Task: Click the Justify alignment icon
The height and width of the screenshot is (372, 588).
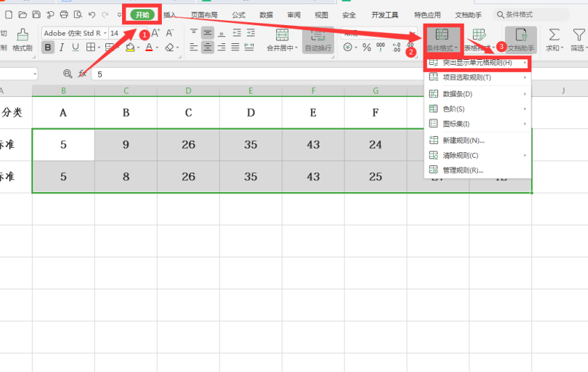Action: click(236, 47)
